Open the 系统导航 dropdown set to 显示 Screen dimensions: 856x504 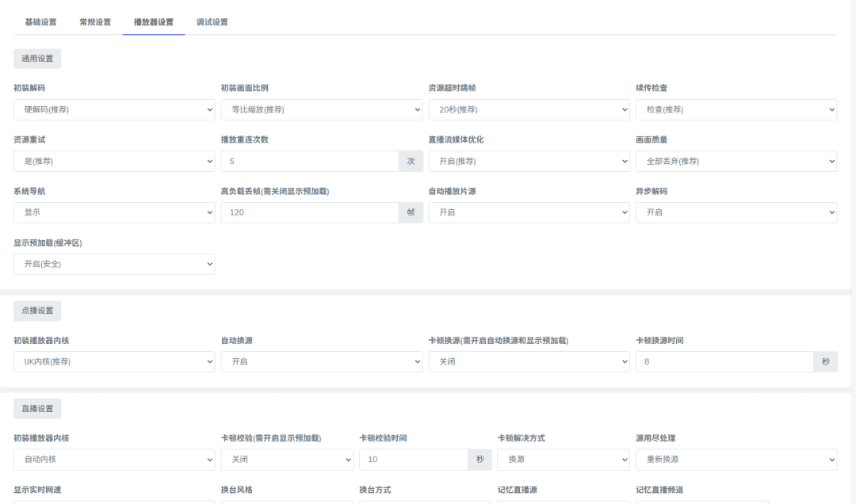pos(114,212)
